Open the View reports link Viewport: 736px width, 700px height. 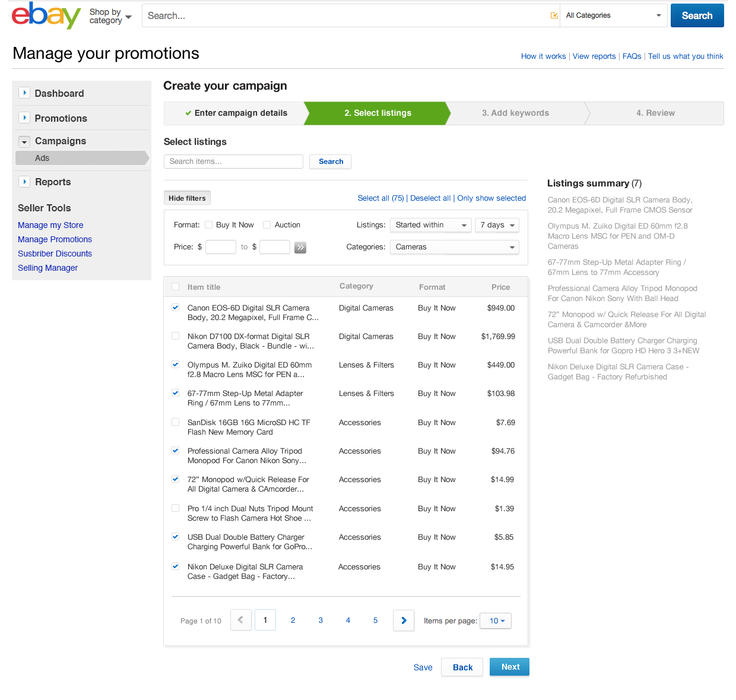click(x=594, y=56)
